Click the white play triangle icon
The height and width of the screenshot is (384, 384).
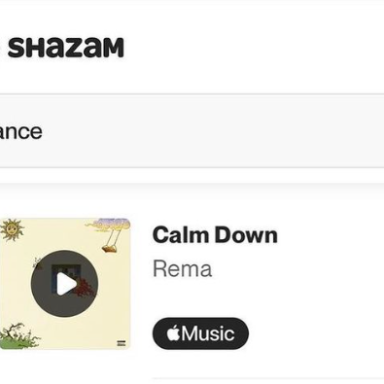pyautogui.click(x=67, y=284)
